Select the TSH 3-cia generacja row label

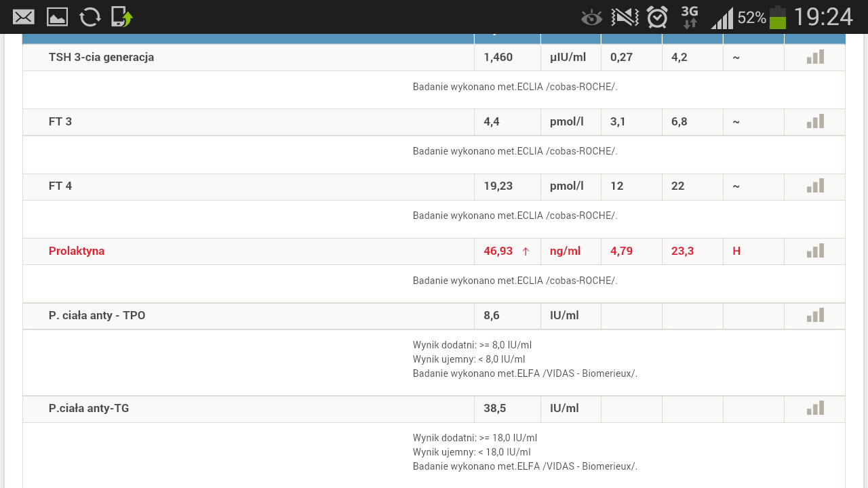tap(101, 57)
